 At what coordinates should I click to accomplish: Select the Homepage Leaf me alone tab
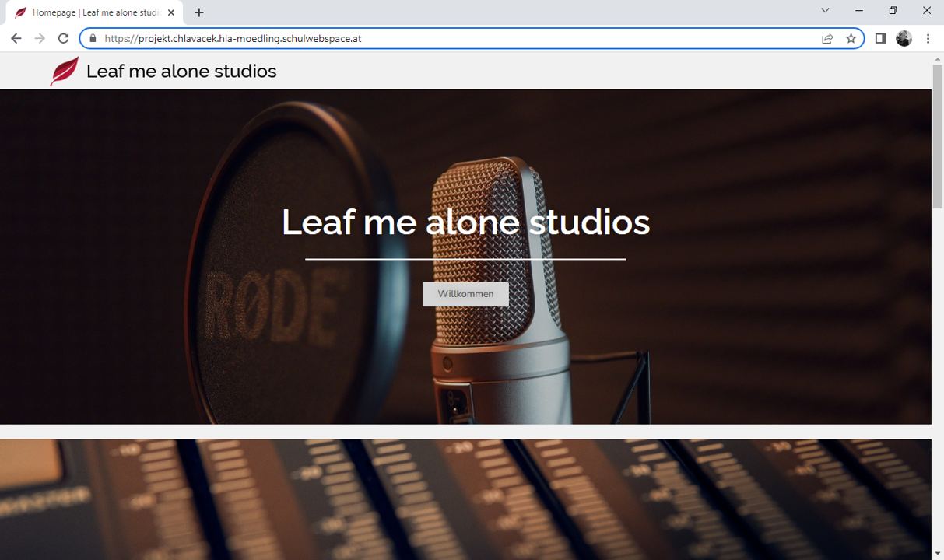click(x=93, y=12)
